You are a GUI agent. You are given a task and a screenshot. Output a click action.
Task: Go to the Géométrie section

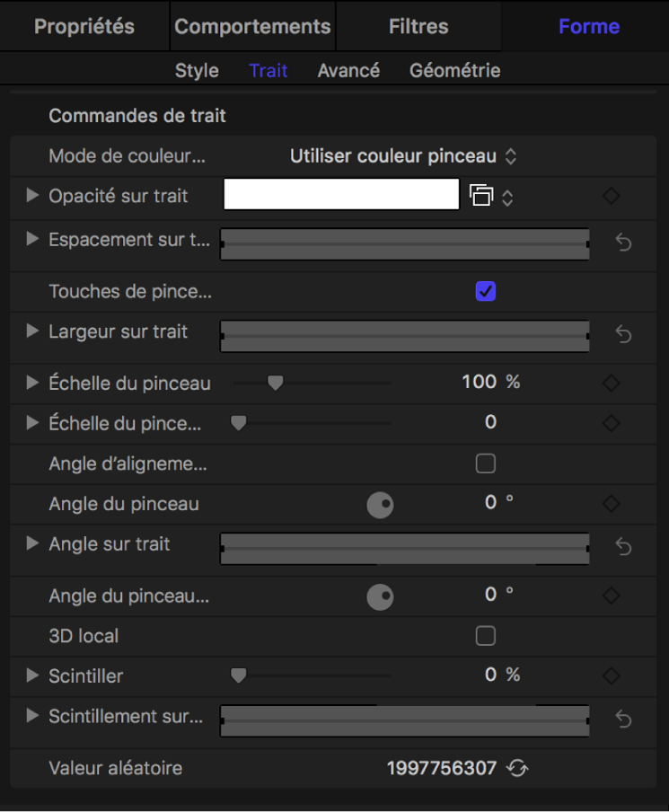tap(454, 69)
